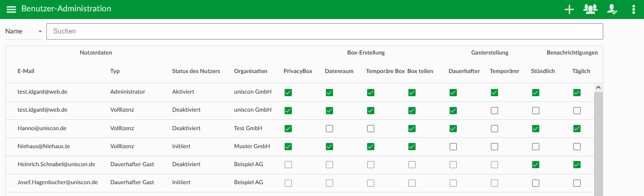
Task: Click Muster GmbH organisation cell
Action: pyautogui.click(x=252, y=146)
